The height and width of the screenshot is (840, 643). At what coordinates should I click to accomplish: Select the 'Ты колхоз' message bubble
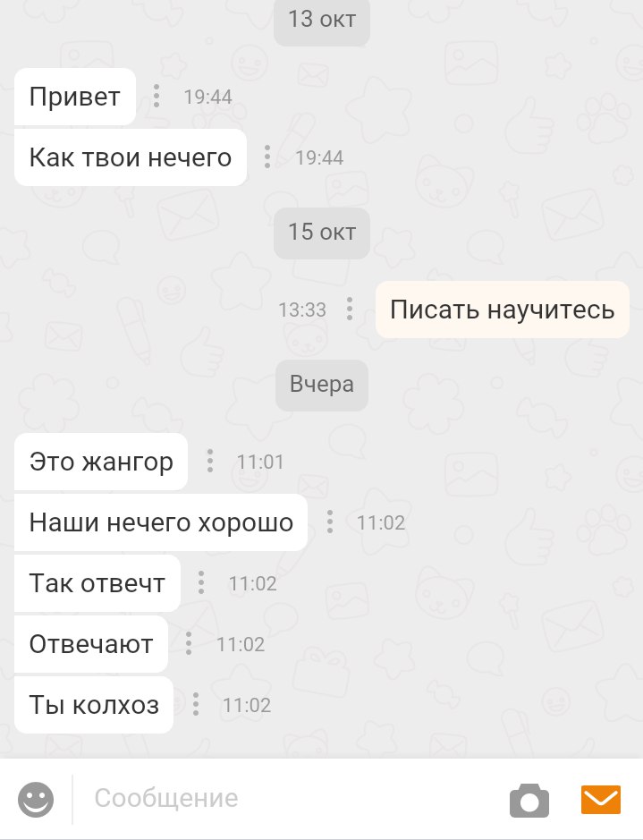tap(94, 704)
